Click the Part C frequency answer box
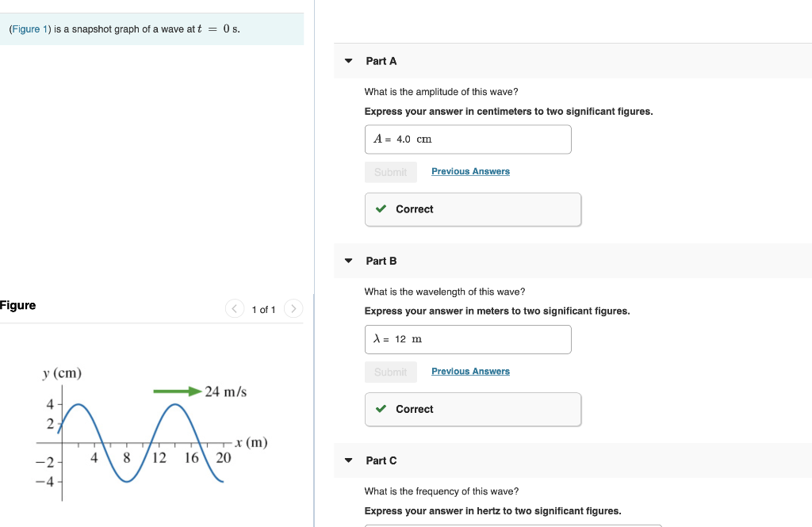 tap(511, 525)
